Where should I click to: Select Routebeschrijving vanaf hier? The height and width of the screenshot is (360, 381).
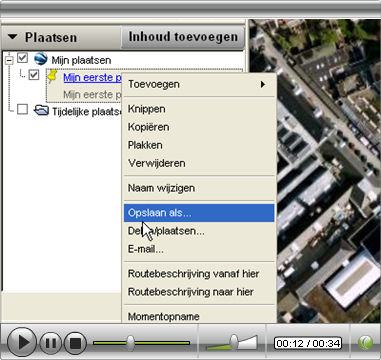[199, 274]
